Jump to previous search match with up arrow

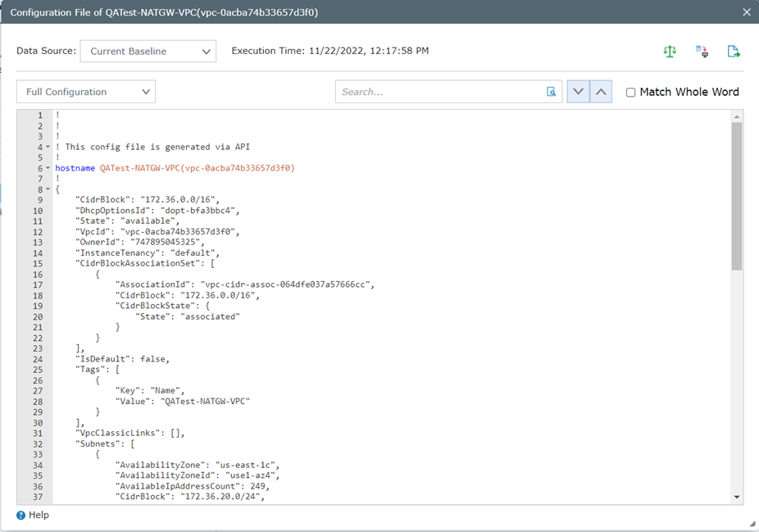point(601,92)
